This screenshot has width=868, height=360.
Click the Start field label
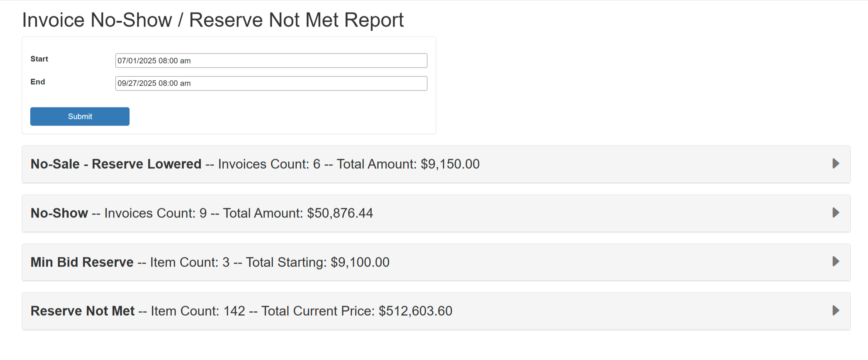pos(39,59)
